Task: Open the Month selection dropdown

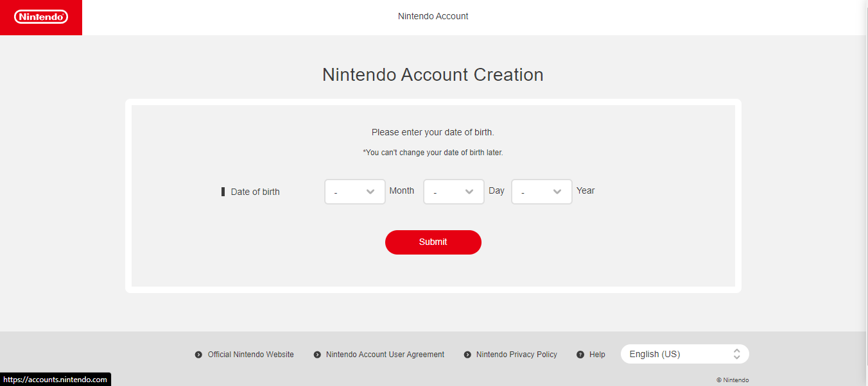Action: click(x=354, y=191)
